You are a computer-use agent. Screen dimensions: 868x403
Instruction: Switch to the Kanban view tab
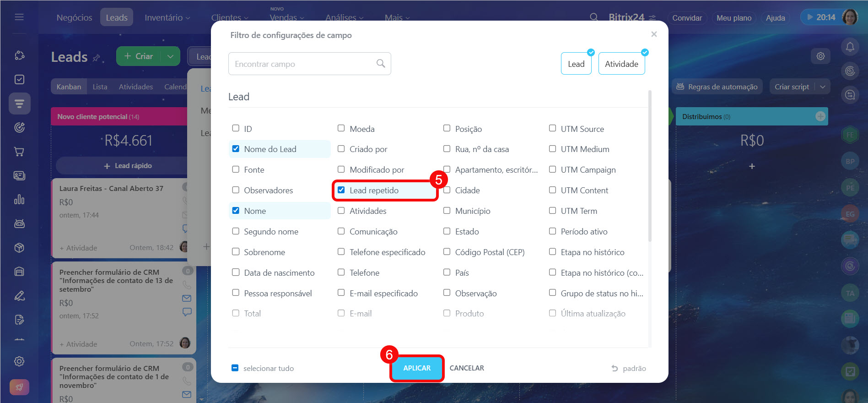point(69,87)
